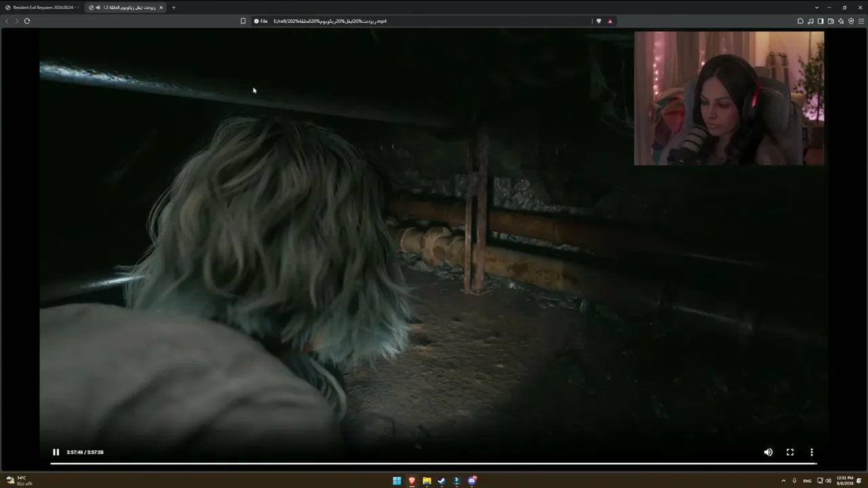Open the video player more options menu

coord(812,452)
